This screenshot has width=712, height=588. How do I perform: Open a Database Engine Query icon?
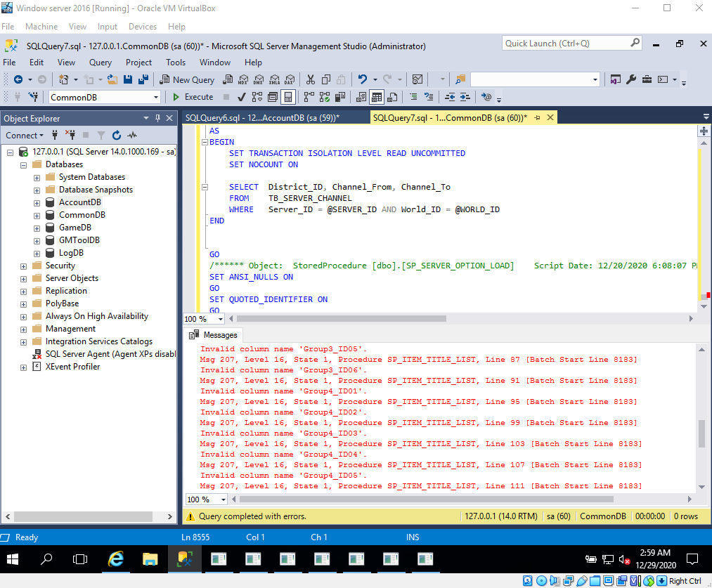click(x=228, y=80)
